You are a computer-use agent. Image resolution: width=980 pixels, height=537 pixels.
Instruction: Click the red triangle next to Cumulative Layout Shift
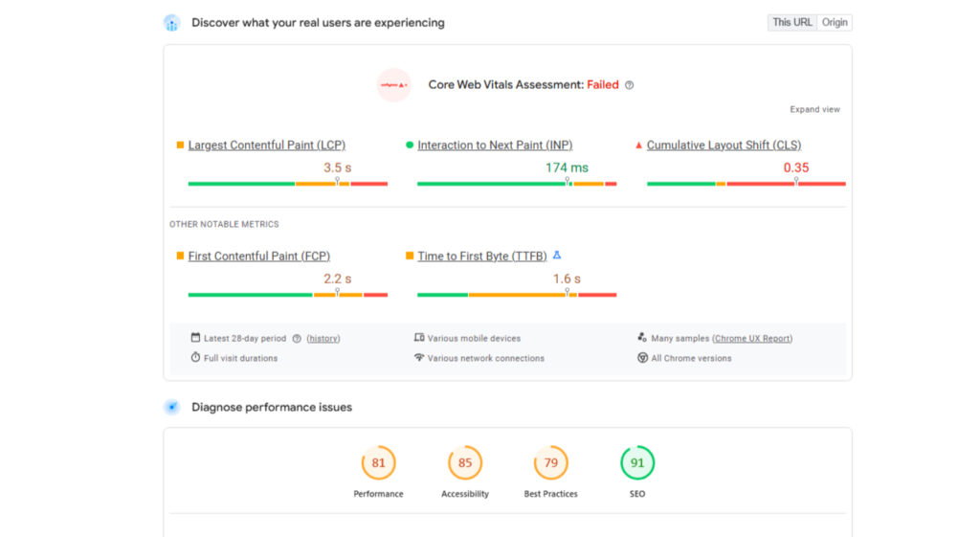(x=638, y=145)
